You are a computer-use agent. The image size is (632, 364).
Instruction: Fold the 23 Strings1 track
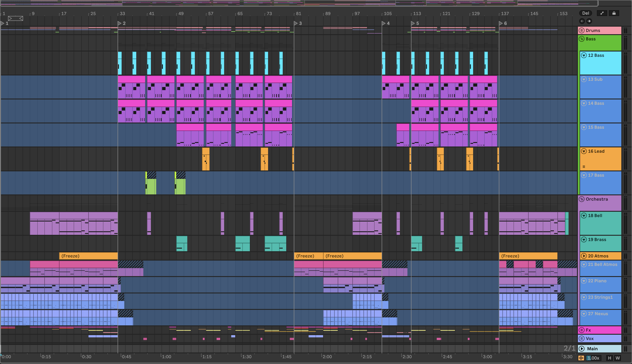(x=584, y=297)
